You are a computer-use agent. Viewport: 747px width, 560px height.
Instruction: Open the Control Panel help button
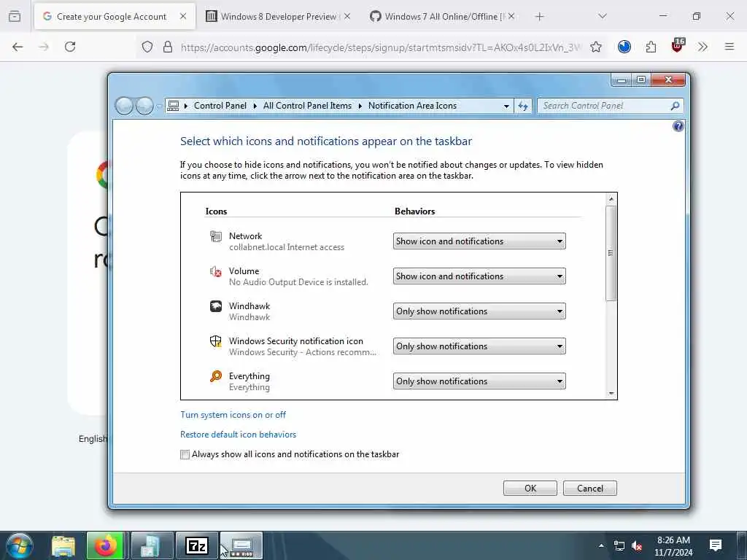click(678, 126)
